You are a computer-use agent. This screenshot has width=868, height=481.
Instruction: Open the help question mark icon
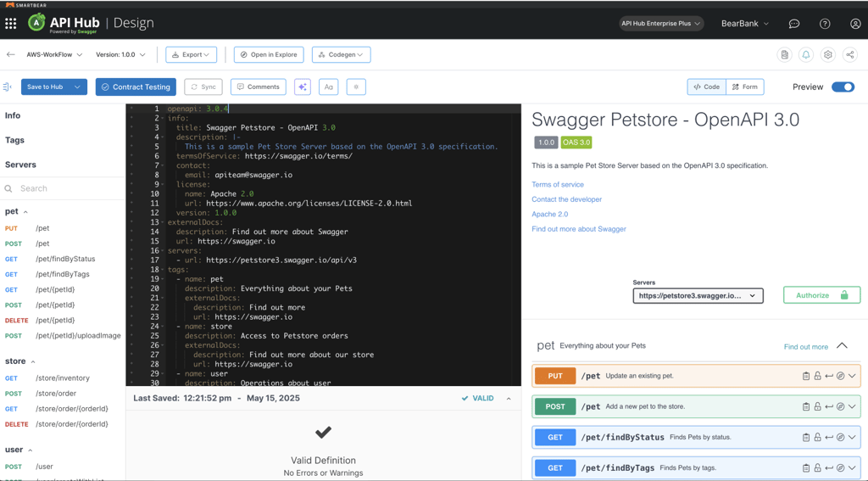click(825, 24)
